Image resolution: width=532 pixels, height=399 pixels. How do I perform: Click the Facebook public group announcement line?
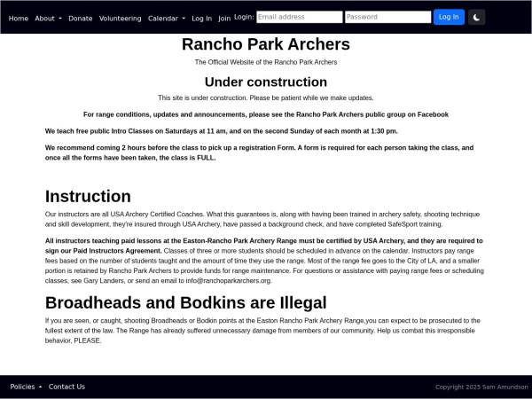[x=266, y=114]
